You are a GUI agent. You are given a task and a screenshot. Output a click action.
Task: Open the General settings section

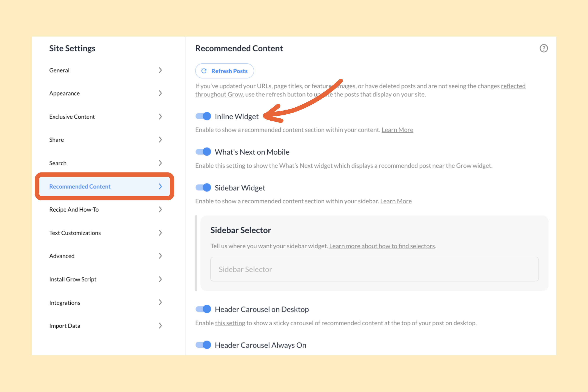coord(59,70)
